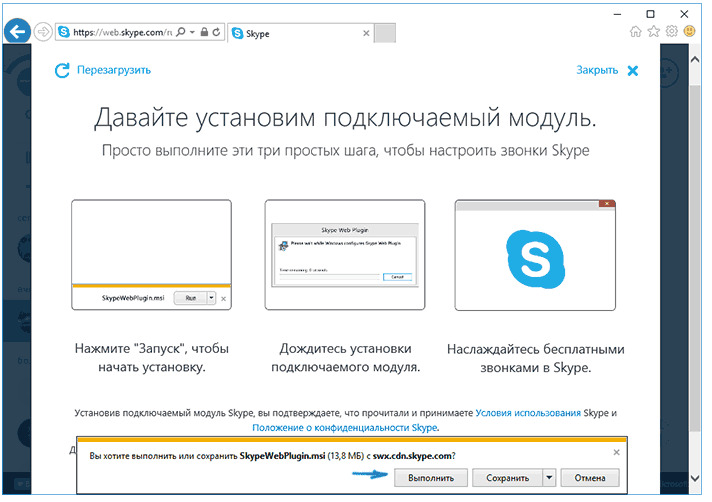
Task: Minimize the browser window
Action: point(617,14)
